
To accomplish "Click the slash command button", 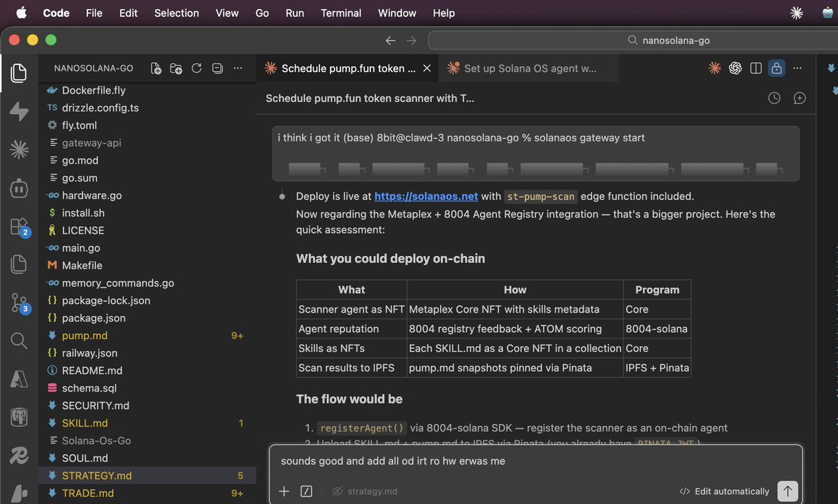I will (x=306, y=491).
